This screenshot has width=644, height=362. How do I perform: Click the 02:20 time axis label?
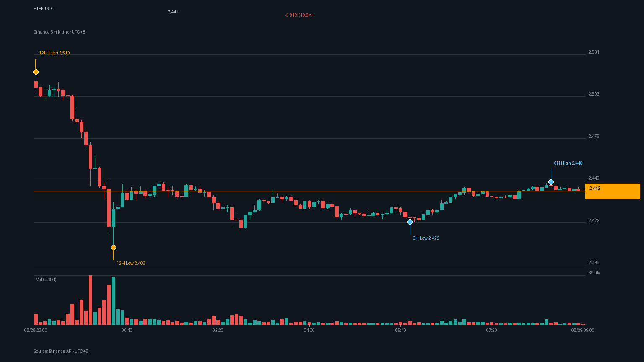tap(218, 330)
